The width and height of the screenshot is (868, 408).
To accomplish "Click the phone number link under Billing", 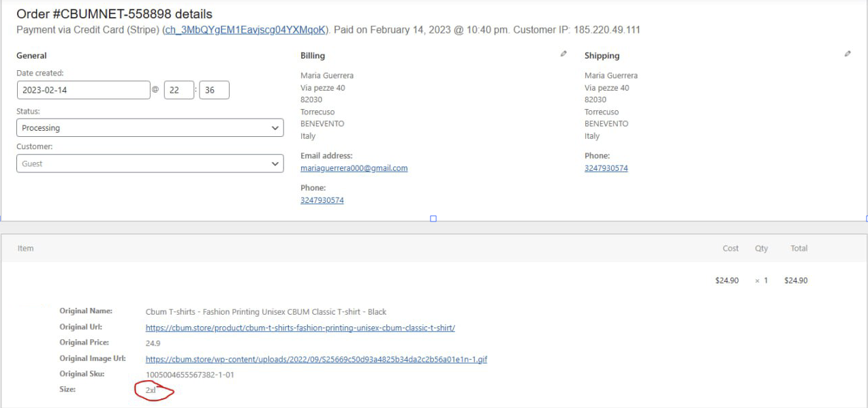I will tap(322, 200).
